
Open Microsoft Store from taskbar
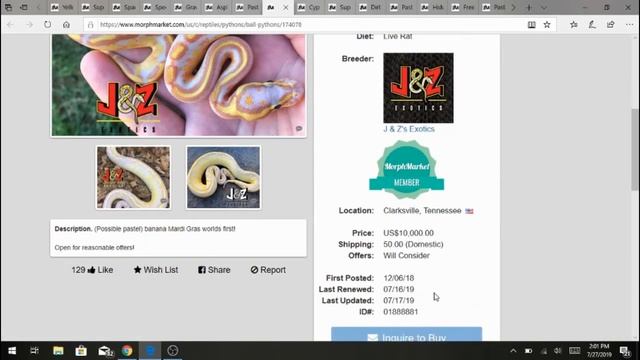tap(81, 351)
